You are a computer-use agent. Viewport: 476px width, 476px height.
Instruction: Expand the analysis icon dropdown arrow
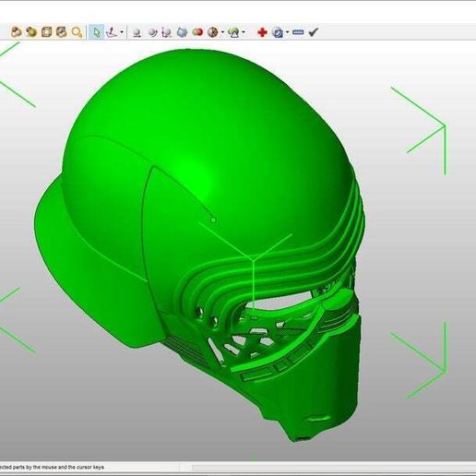pos(244,32)
